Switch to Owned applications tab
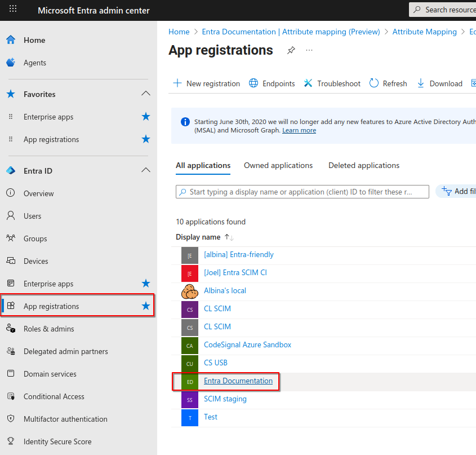This screenshot has height=455, width=476. click(x=278, y=165)
